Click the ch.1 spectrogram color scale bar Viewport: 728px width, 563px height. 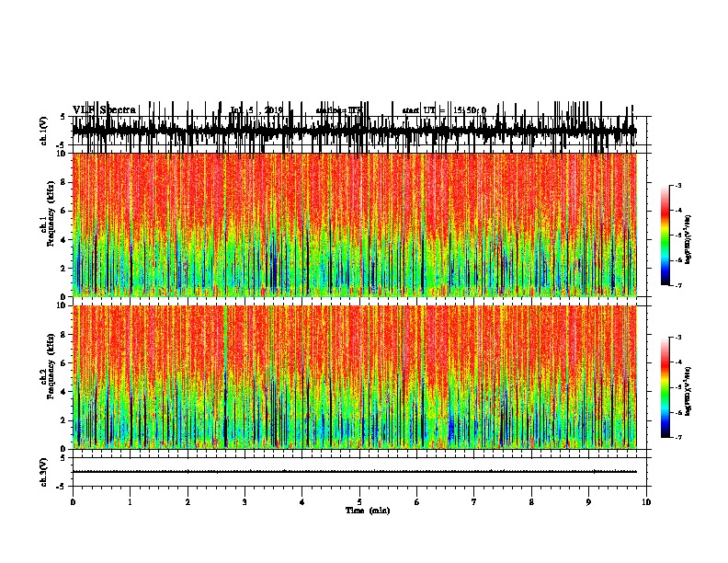[665, 236]
